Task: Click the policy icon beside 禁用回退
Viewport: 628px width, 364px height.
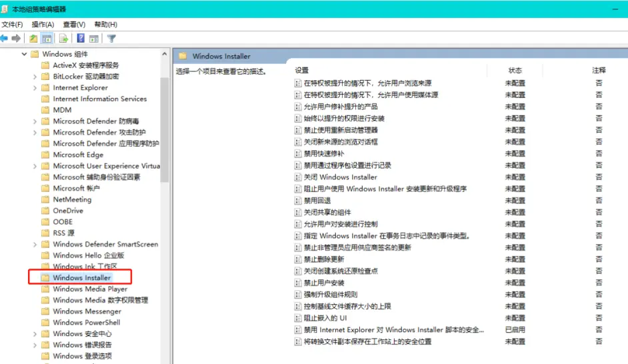Action: coord(297,201)
